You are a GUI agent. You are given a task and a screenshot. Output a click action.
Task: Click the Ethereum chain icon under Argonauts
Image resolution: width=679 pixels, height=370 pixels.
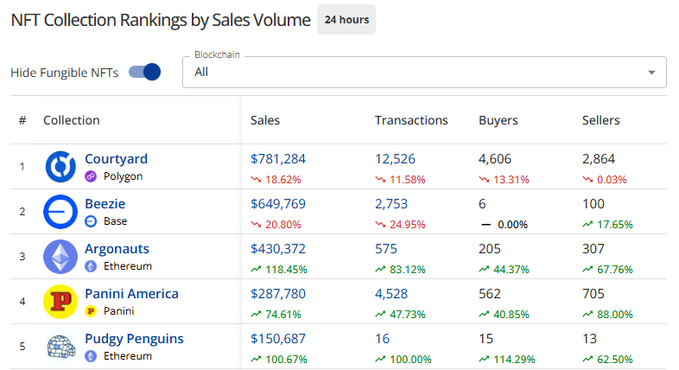[x=91, y=266]
